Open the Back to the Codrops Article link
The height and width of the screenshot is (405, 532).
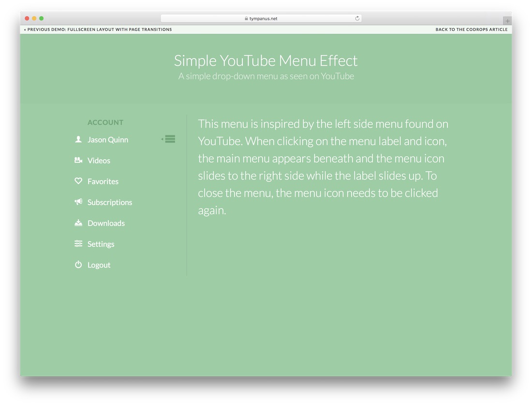pos(471,30)
